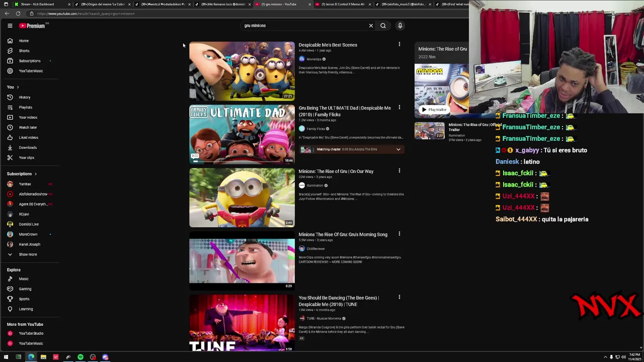
Task: Open the Movieclips channel link
Action: (314, 59)
